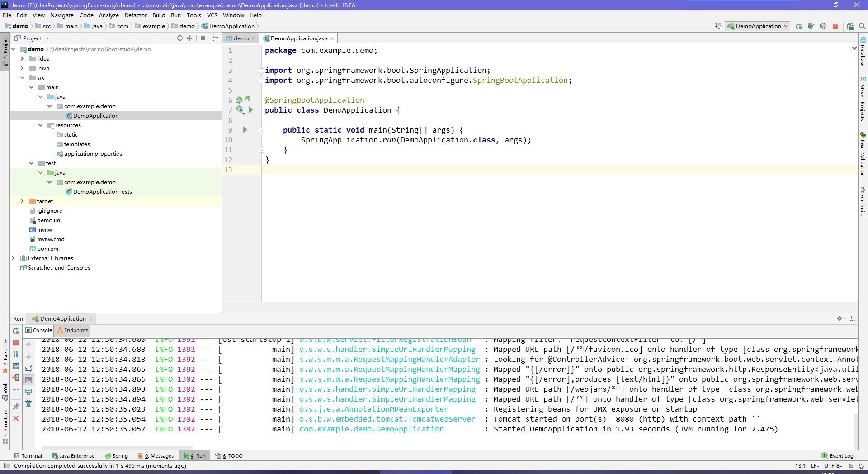868x474 pixels.
Task: Click the Exit icon in Run panel
Action: coord(16,378)
